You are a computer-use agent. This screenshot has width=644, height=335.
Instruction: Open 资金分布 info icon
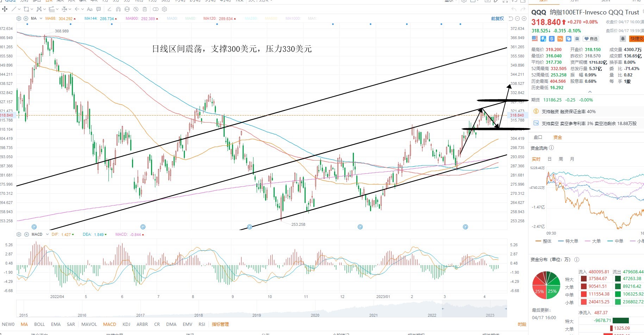(x=577, y=260)
